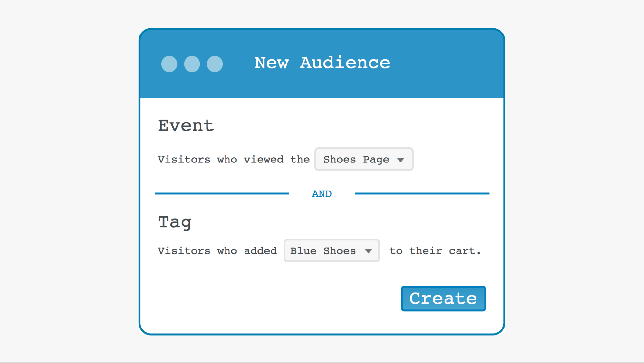Click the divider line right of AND

coord(422,193)
